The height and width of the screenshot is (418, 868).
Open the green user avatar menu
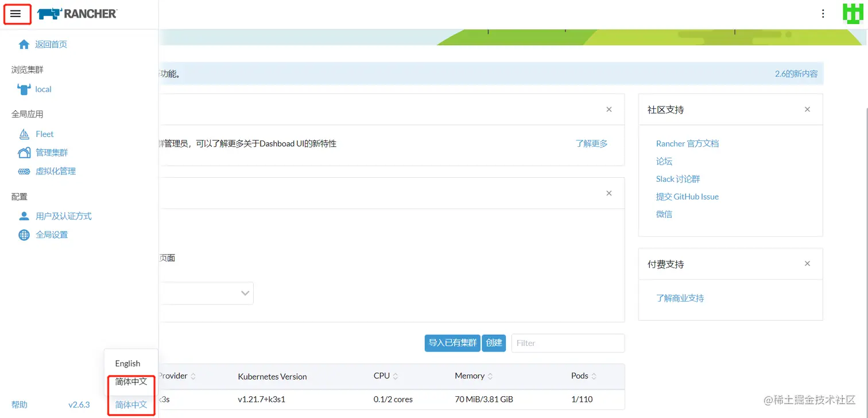852,14
